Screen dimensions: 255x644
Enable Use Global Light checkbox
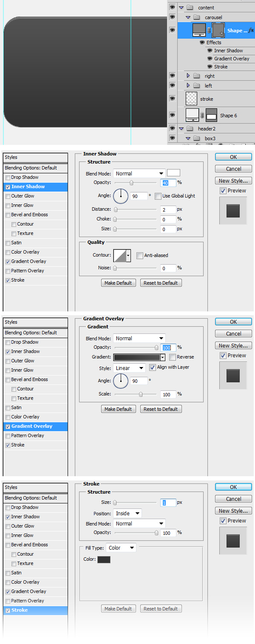158,196
